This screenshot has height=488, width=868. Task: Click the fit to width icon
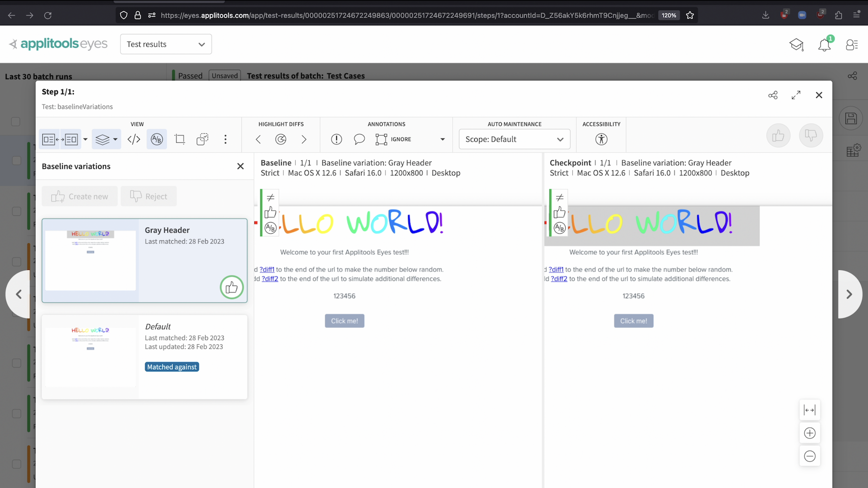[810, 410]
